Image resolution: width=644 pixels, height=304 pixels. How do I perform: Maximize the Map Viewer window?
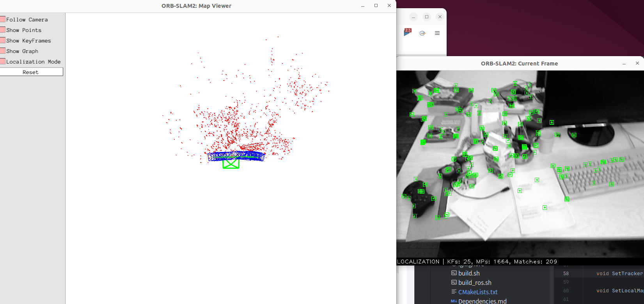[376, 5]
